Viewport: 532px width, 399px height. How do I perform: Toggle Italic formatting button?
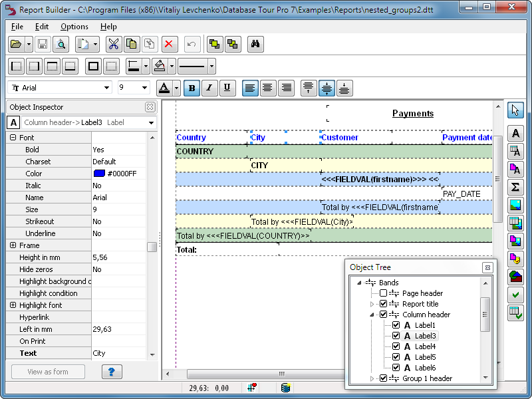coord(209,88)
